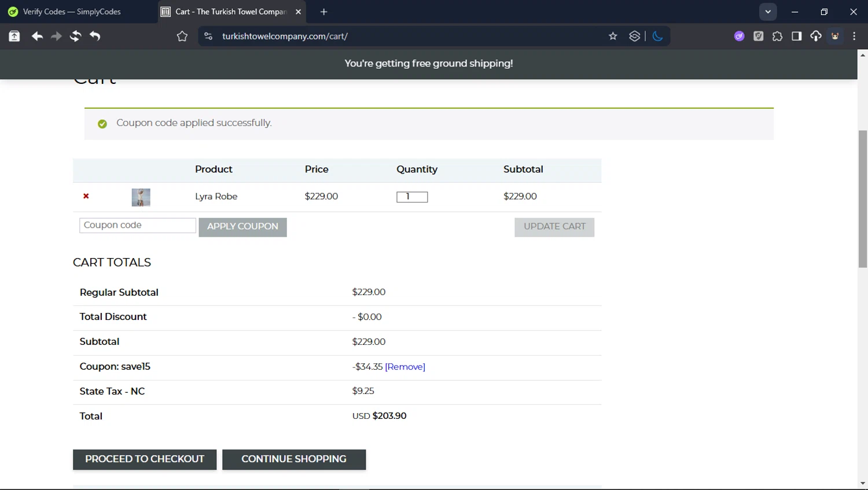The image size is (868, 490).
Task: Open the Lyra Robe product link
Action: pos(216,197)
